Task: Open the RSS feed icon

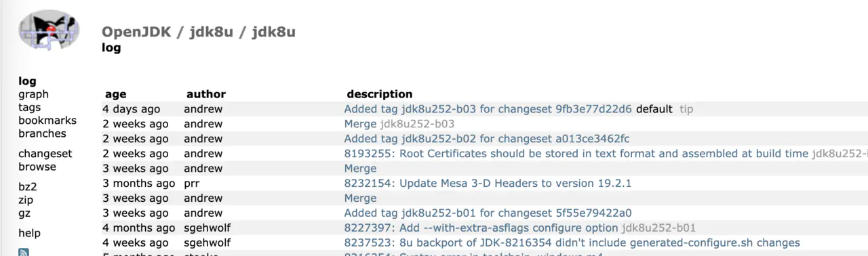Action: pos(24,253)
